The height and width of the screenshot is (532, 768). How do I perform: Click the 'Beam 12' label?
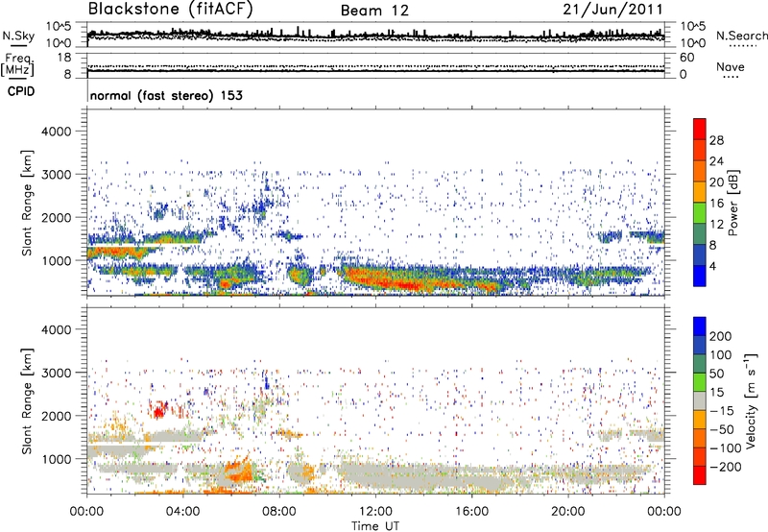(374, 11)
